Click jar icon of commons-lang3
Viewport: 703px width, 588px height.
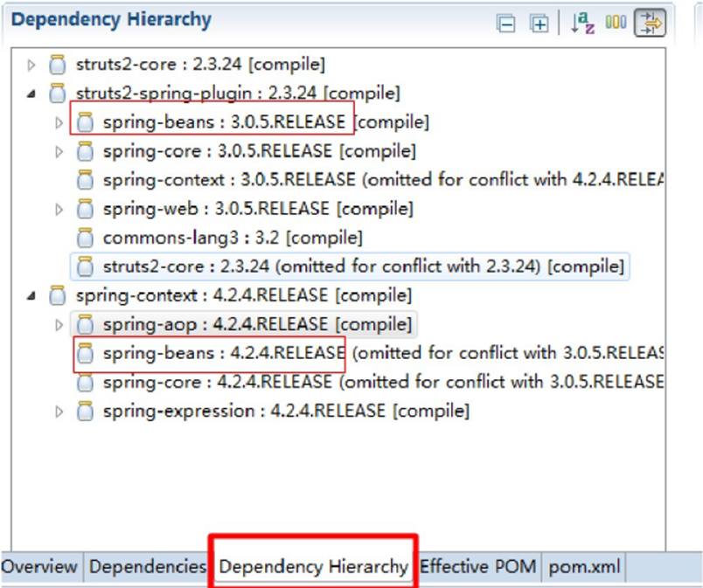[85, 238]
